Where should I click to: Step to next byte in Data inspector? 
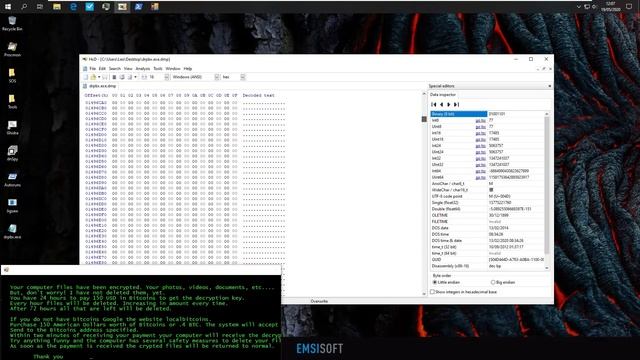pyautogui.click(x=449, y=104)
